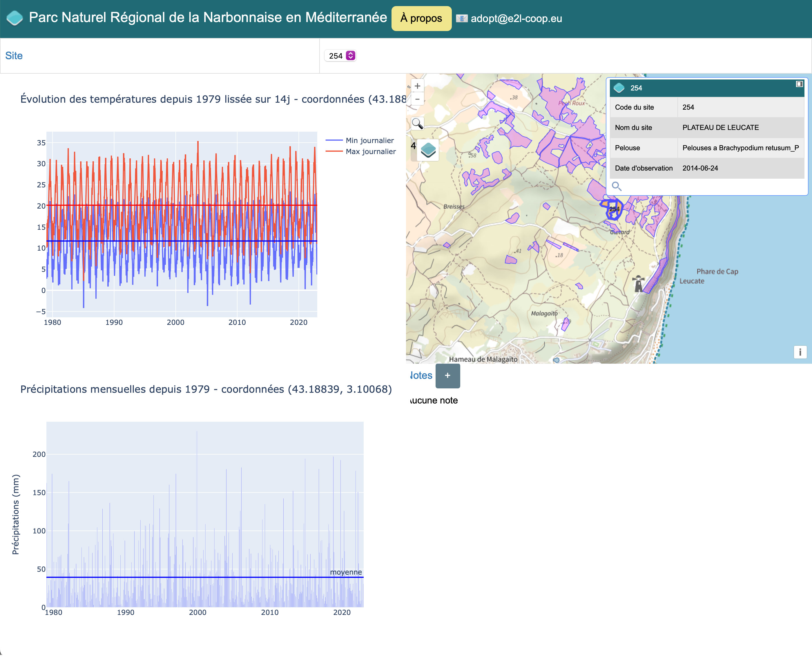Open the map layer switcher
Screen dimensions: 812x659
coord(428,150)
